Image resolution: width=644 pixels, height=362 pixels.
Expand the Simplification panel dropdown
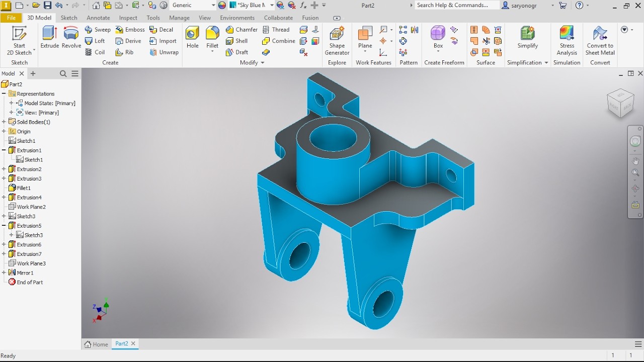(528, 63)
